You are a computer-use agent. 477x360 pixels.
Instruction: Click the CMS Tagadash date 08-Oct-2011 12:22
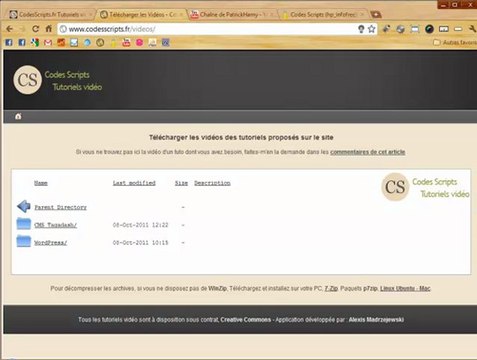pyautogui.click(x=140, y=225)
